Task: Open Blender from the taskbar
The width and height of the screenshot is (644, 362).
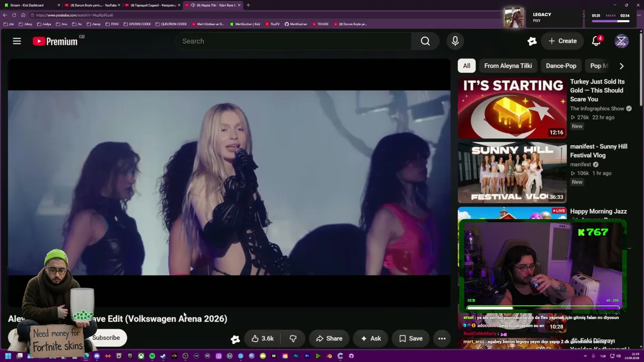Action: click(x=329, y=356)
